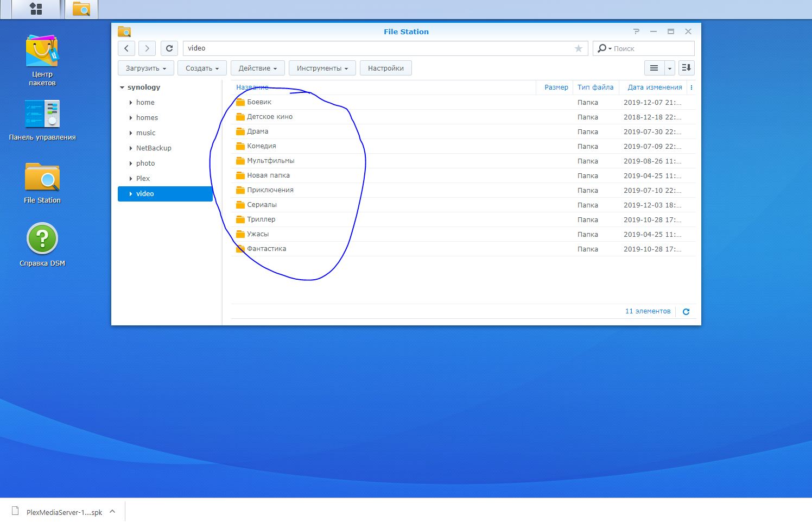Click the search magnifier dropdown icon
This screenshot has width=812, height=522.
click(x=604, y=48)
